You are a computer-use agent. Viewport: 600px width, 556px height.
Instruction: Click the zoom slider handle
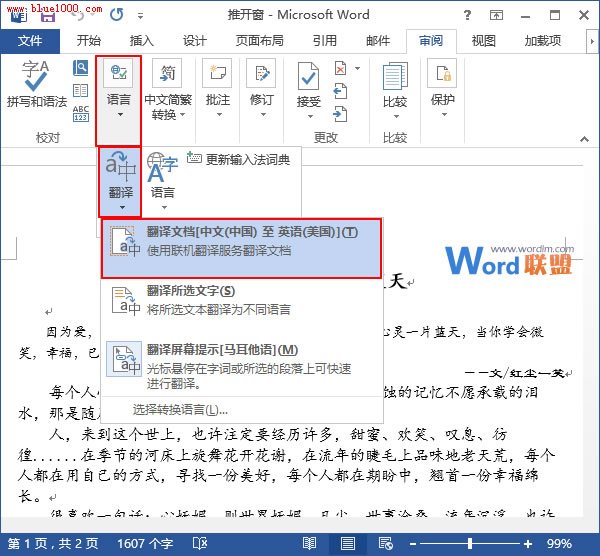pos(470,543)
